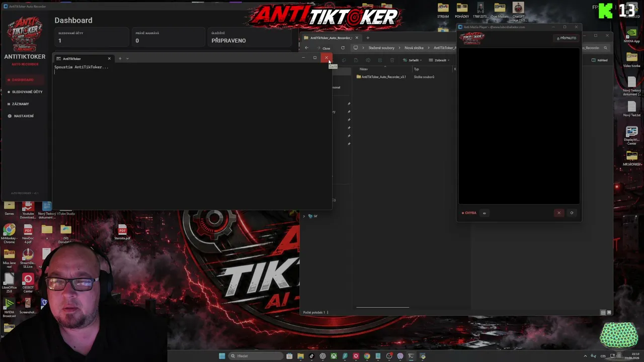The width and height of the screenshot is (644, 362).
Task: Add a new terminal tab
Action: (120, 59)
